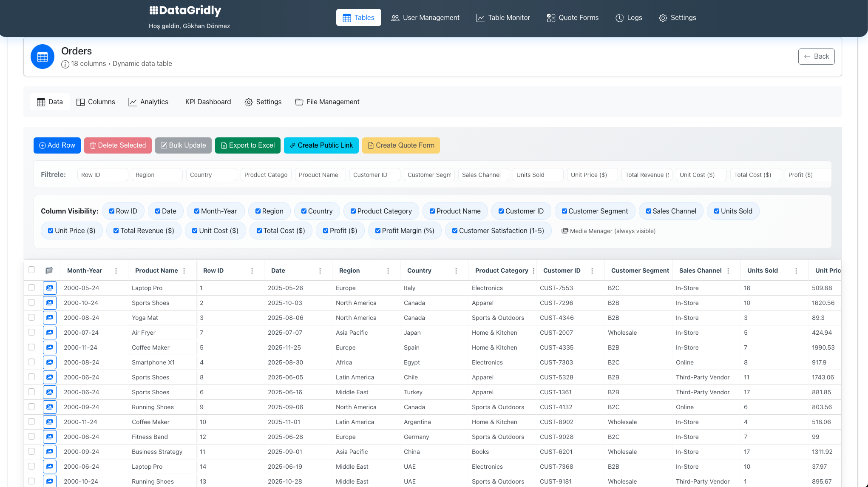The width and height of the screenshot is (868, 487).
Task: Open Sales Channel column options menu
Action: (x=728, y=271)
